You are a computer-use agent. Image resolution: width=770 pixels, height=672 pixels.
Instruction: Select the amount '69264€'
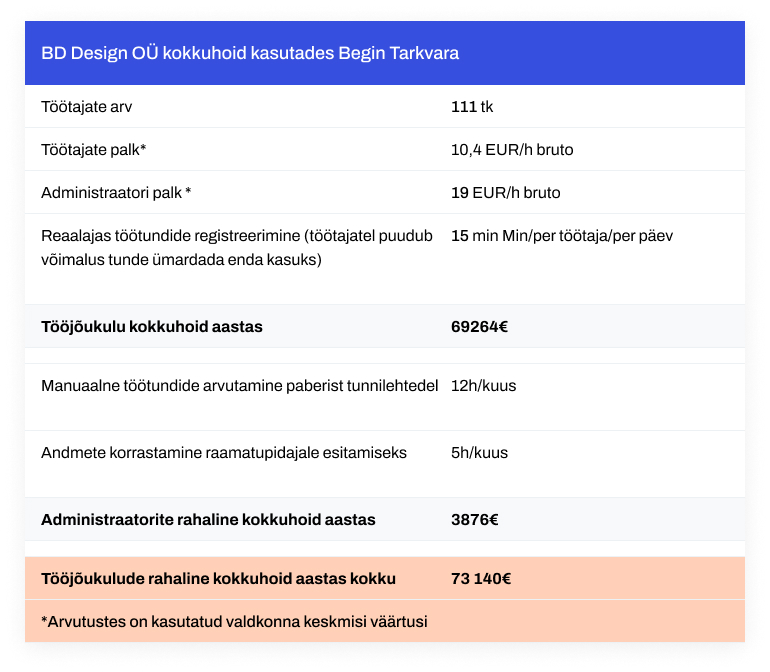[x=479, y=327]
